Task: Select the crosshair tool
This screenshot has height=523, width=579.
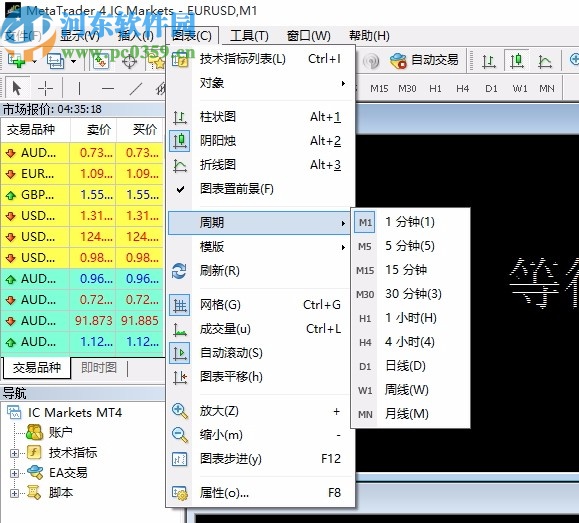Action: pyautogui.click(x=45, y=88)
